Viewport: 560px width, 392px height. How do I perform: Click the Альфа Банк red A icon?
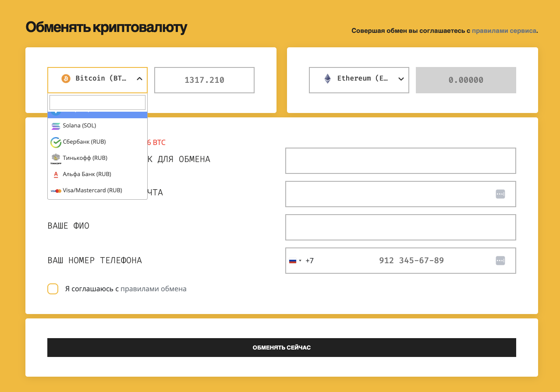(56, 175)
